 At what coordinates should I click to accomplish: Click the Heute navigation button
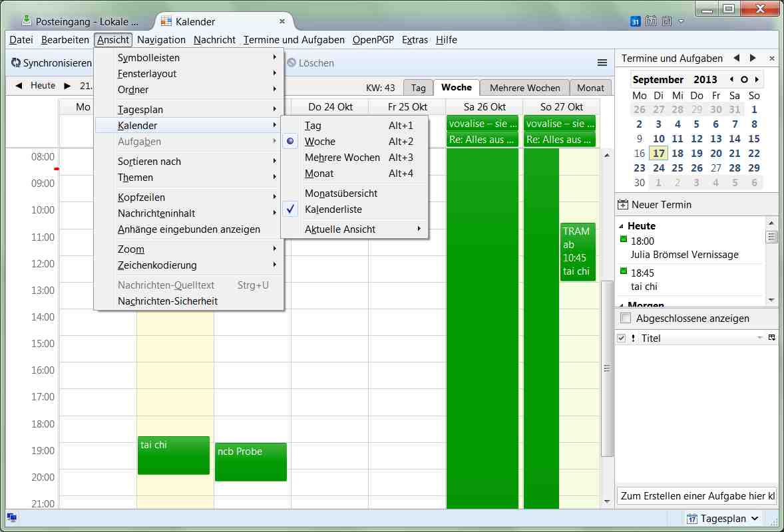point(43,86)
